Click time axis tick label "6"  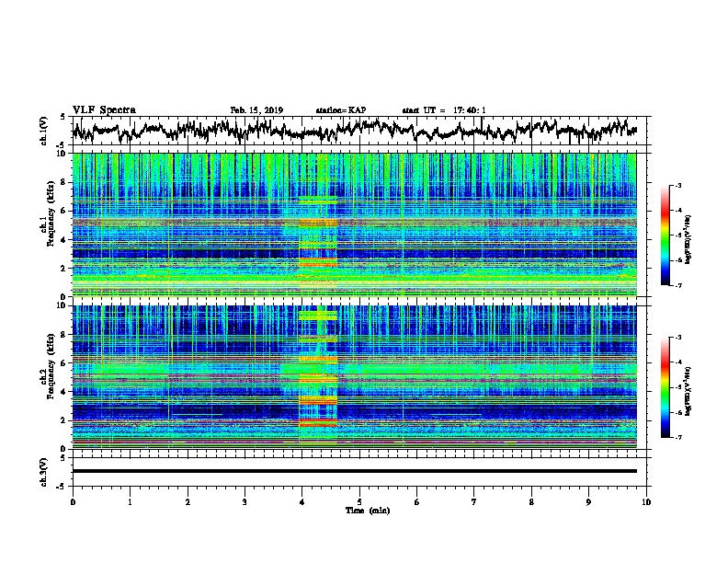pos(417,502)
